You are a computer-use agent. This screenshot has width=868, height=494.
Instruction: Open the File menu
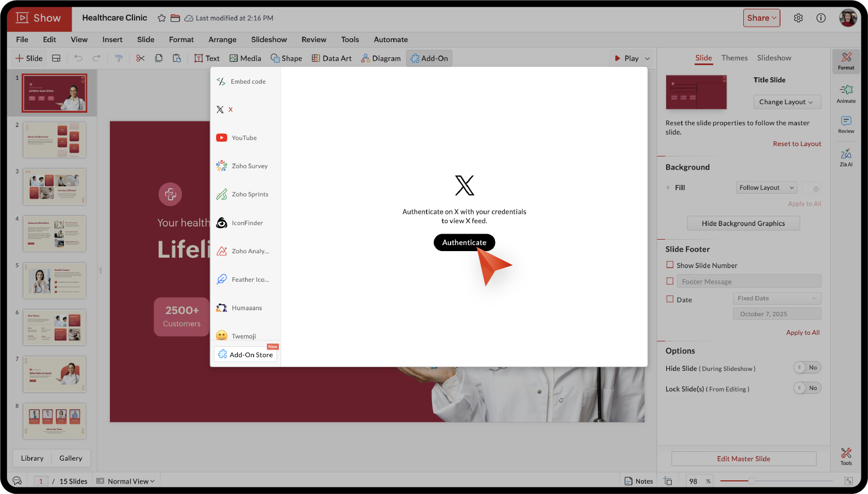tap(22, 39)
